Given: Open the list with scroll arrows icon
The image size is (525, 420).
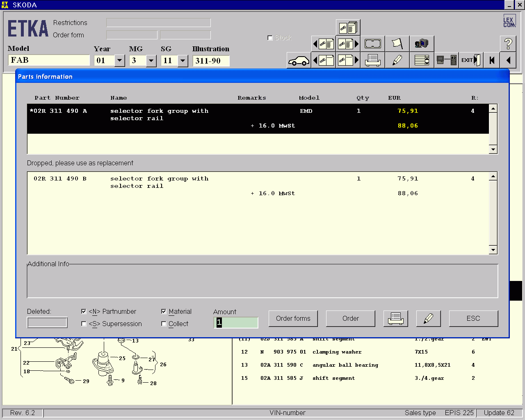Looking at the screenshot, I should pos(422,60).
